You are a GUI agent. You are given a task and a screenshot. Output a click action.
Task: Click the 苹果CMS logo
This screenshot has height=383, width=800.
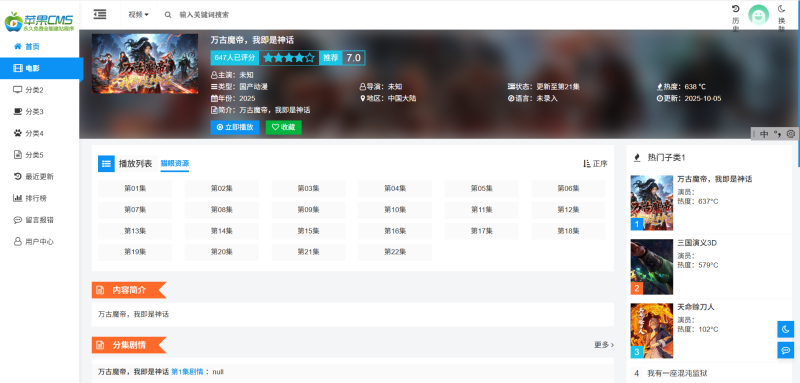[39, 21]
